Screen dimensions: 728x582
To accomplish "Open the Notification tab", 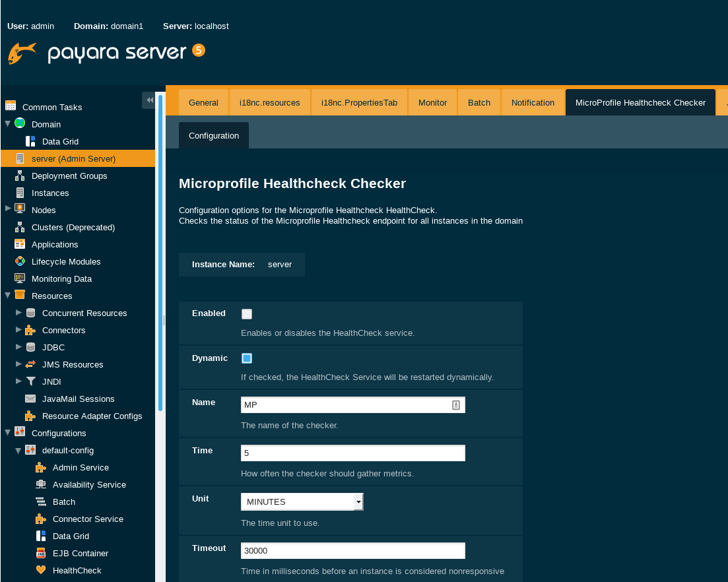I will [533, 102].
